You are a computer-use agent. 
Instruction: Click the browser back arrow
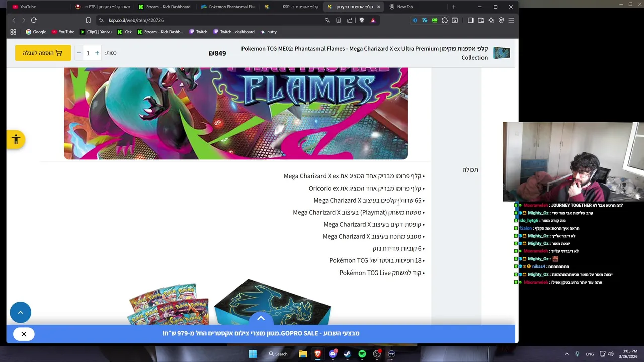coord(14,20)
